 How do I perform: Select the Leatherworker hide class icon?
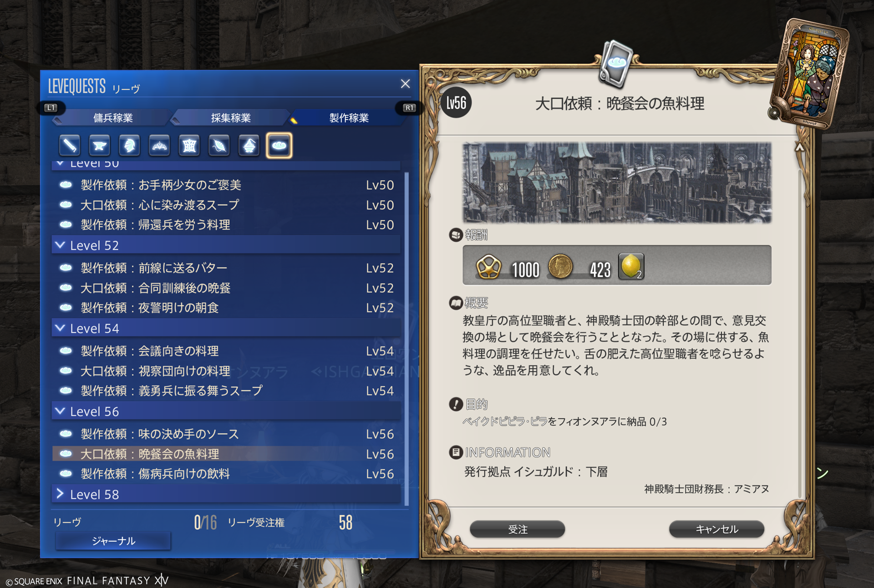(x=189, y=146)
